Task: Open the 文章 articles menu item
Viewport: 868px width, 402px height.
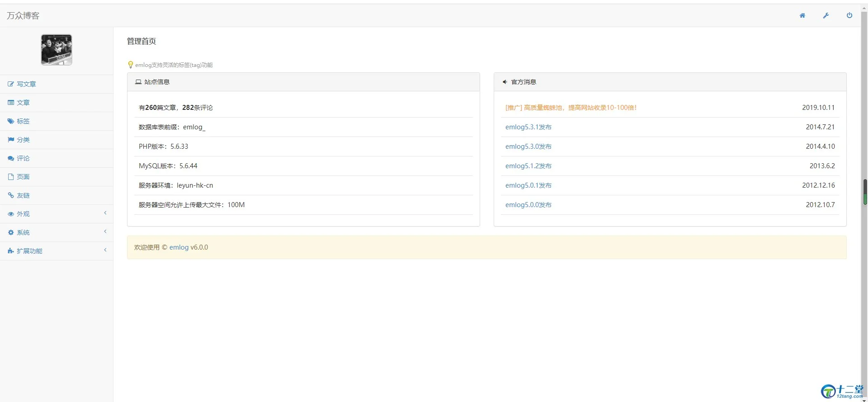Action: pyautogui.click(x=23, y=103)
